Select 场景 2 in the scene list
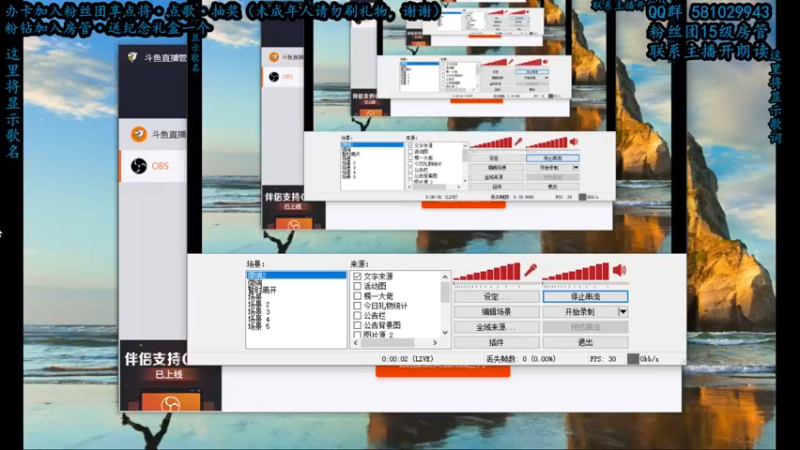Image resolution: width=800 pixels, height=450 pixels. tap(259, 305)
